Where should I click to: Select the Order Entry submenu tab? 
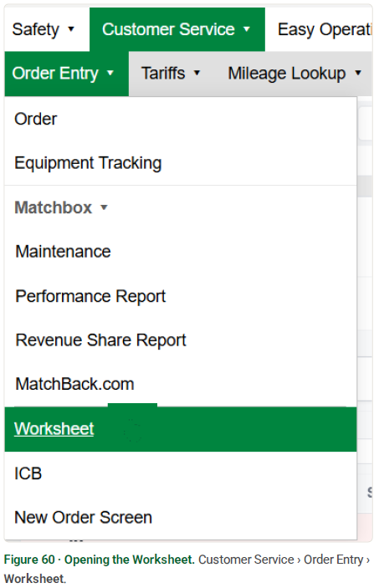click(x=66, y=74)
